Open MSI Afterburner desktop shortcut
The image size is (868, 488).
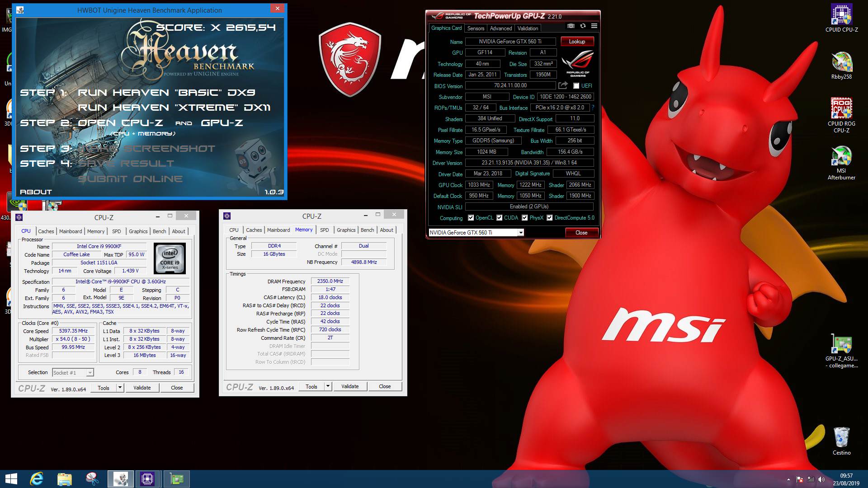[x=841, y=163]
